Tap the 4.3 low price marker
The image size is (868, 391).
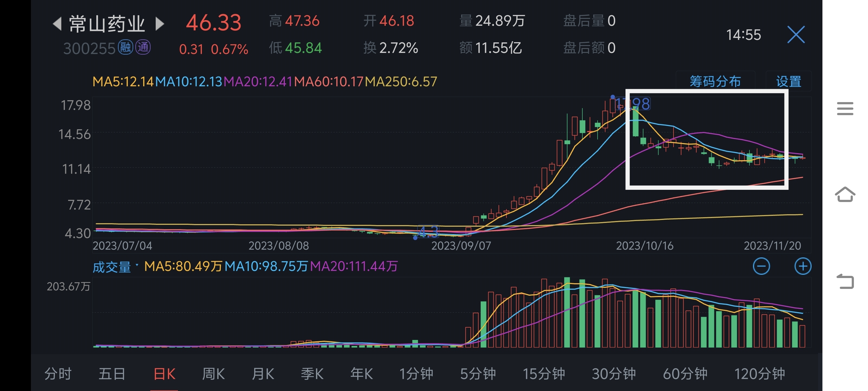point(428,232)
